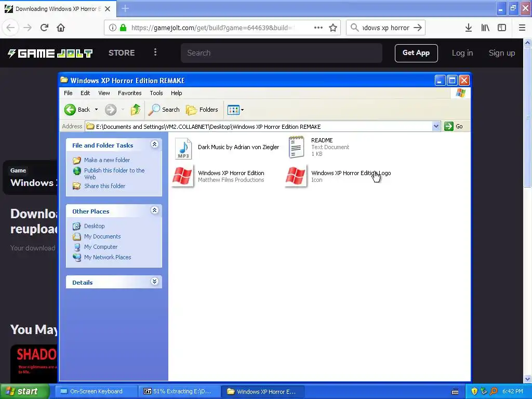Click the Firefox back arrow
This screenshot has height=399, width=532.
[x=10, y=28]
